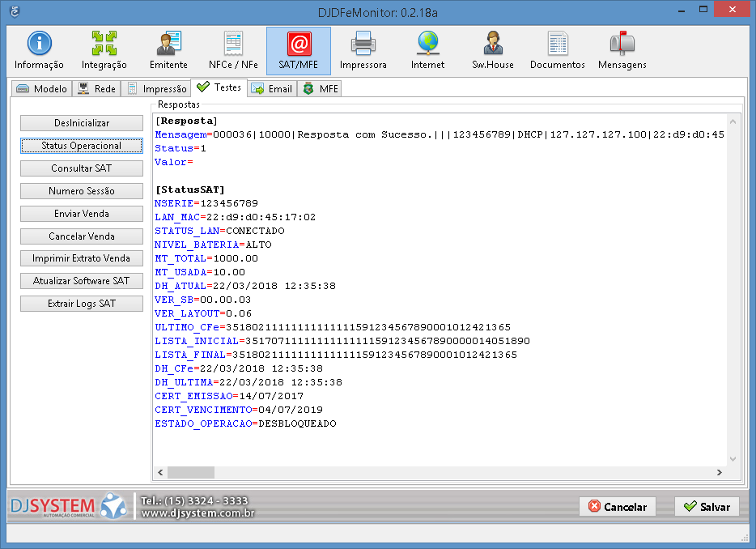756x549 pixels.
Task: Click the Consultar SAT button
Action: 82,168
